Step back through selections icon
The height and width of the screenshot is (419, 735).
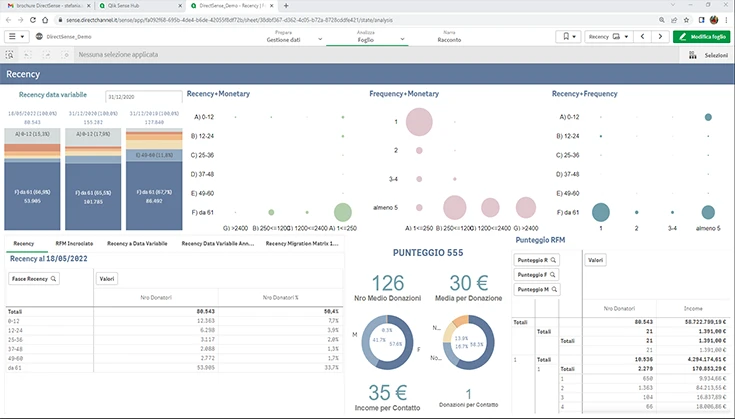click(28, 55)
